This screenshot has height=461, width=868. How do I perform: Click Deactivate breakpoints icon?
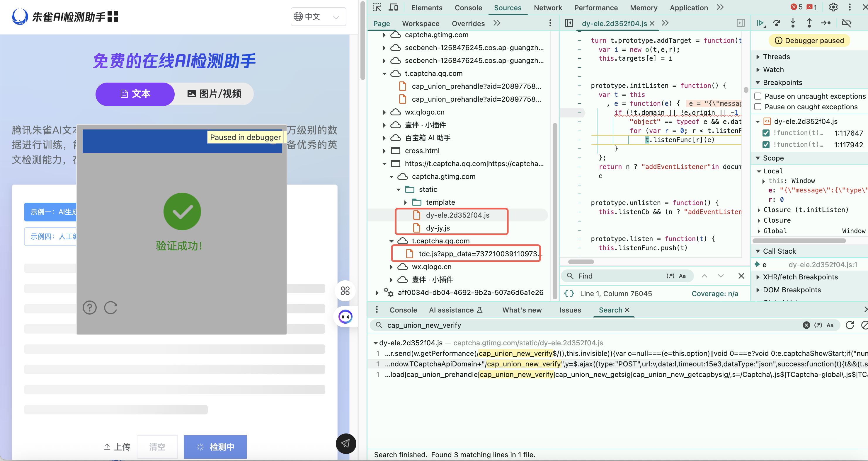tap(847, 23)
